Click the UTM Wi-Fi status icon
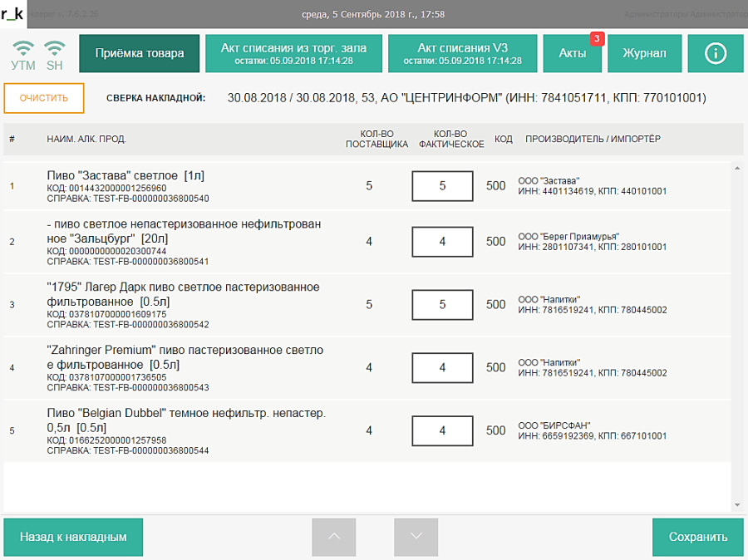 23,48
